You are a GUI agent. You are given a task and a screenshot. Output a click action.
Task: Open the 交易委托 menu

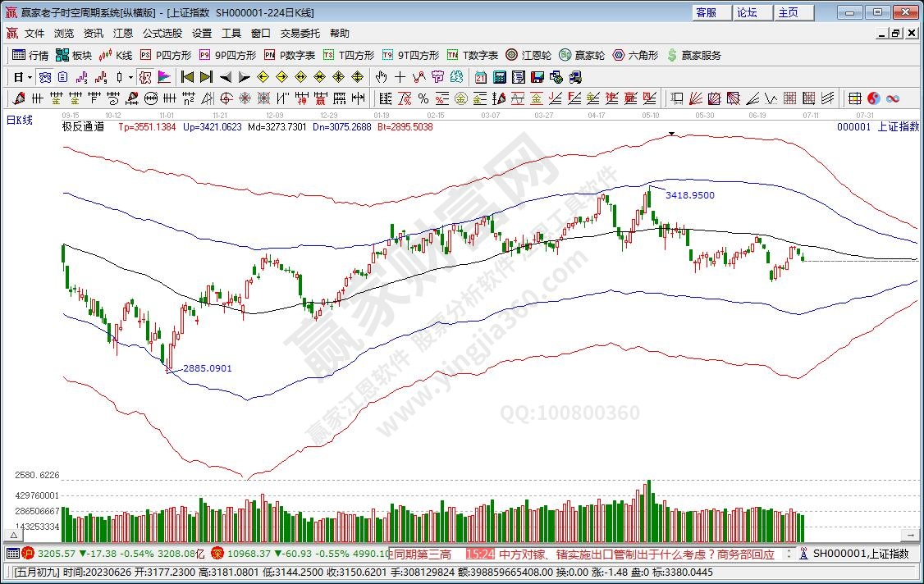(x=300, y=34)
